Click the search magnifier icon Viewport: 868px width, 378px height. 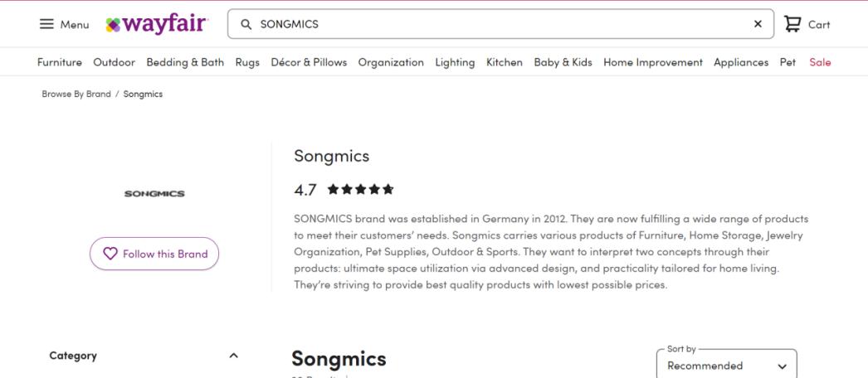click(246, 24)
